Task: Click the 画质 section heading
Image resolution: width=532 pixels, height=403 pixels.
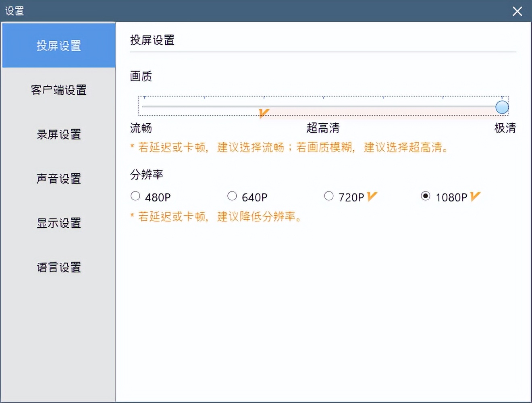Action: pyautogui.click(x=140, y=77)
